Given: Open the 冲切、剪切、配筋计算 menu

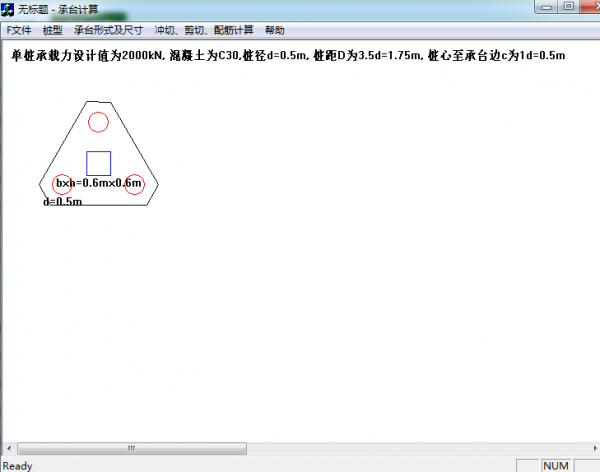Looking at the screenshot, I should (x=204, y=30).
